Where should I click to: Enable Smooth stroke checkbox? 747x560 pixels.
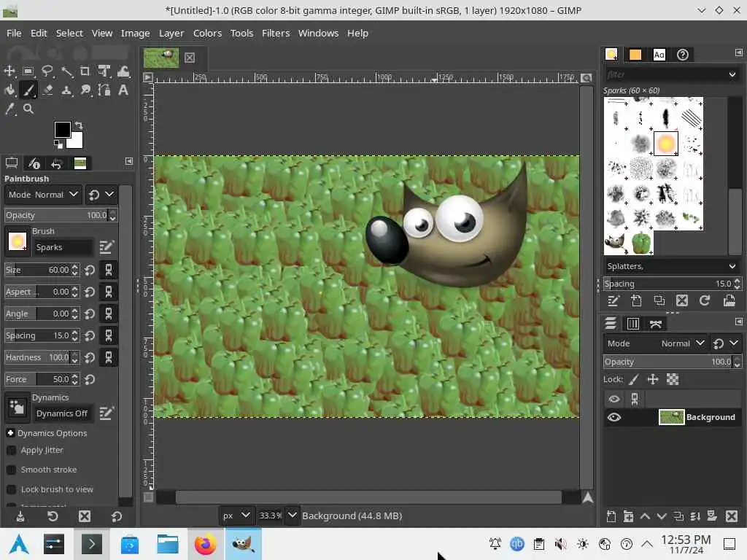(x=12, y=470)
